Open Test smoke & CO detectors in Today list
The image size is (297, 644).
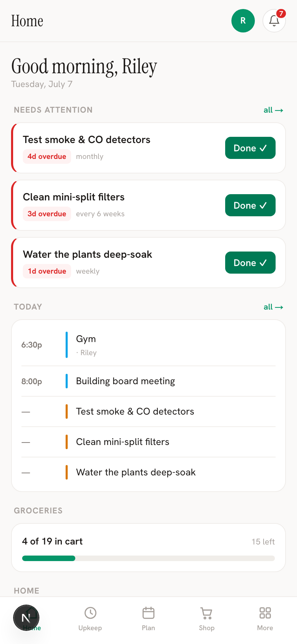click(x=148, y=411)
